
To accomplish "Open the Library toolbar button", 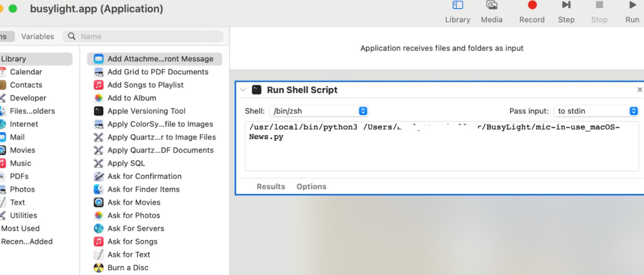I will point(458,12).
